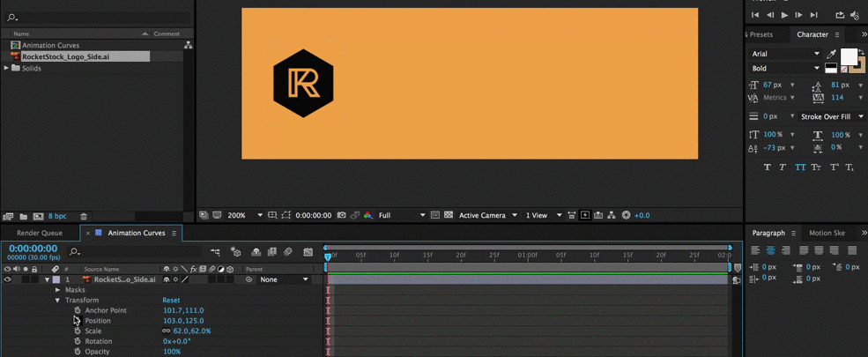Mute audio in Preview panel
This screenshot has width=868, height=357.
click(x=854, y=16)
